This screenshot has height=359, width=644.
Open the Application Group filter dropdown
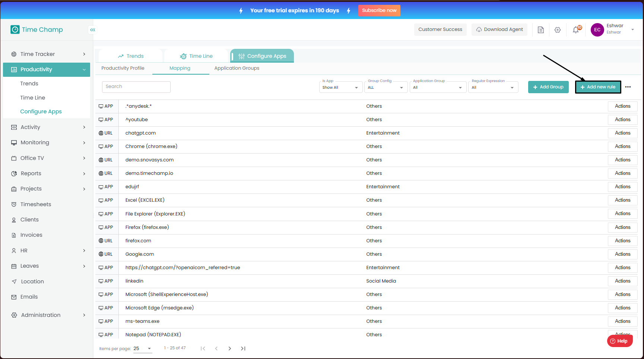(x=438, y=87)
